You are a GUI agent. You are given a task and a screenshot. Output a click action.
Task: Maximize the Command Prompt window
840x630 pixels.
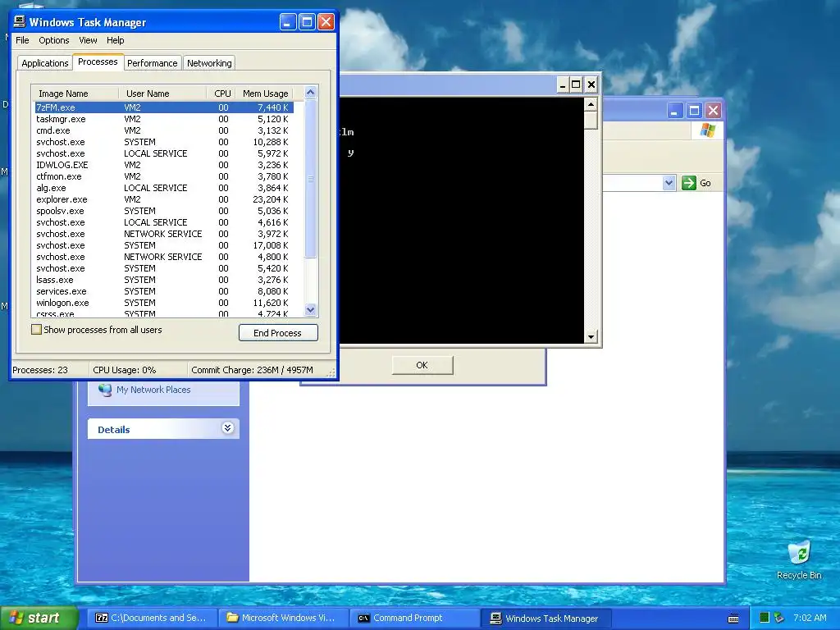point(576,84)
